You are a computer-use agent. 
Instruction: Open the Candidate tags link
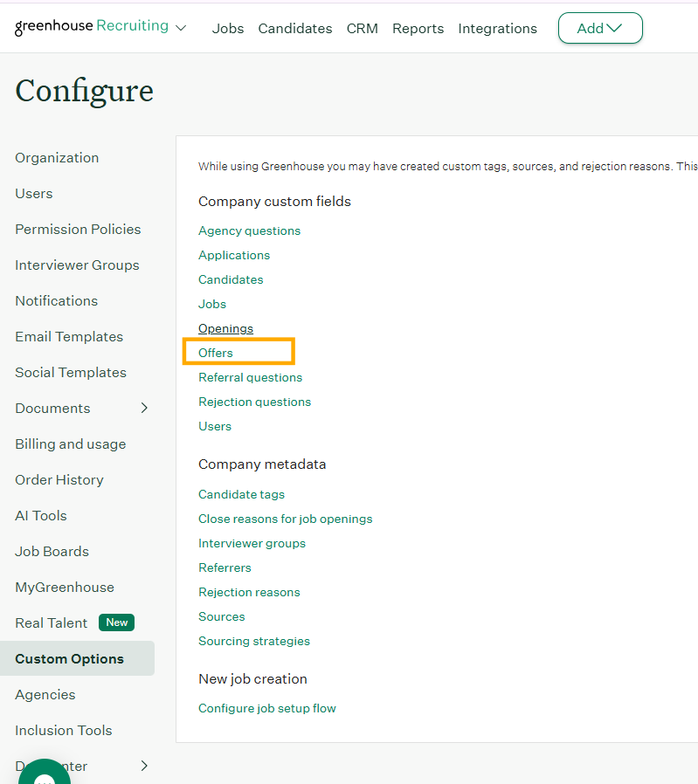(x=242, y=494)
